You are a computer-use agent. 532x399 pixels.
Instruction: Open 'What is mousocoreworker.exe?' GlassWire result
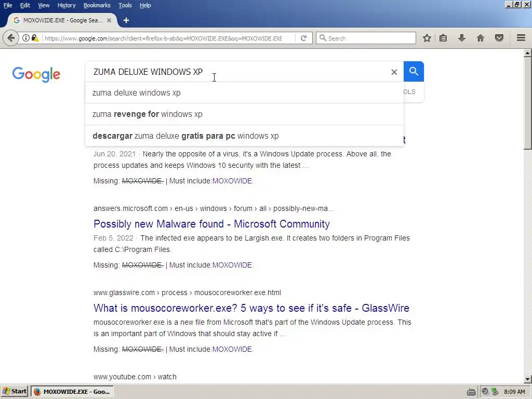click(251, 308)
